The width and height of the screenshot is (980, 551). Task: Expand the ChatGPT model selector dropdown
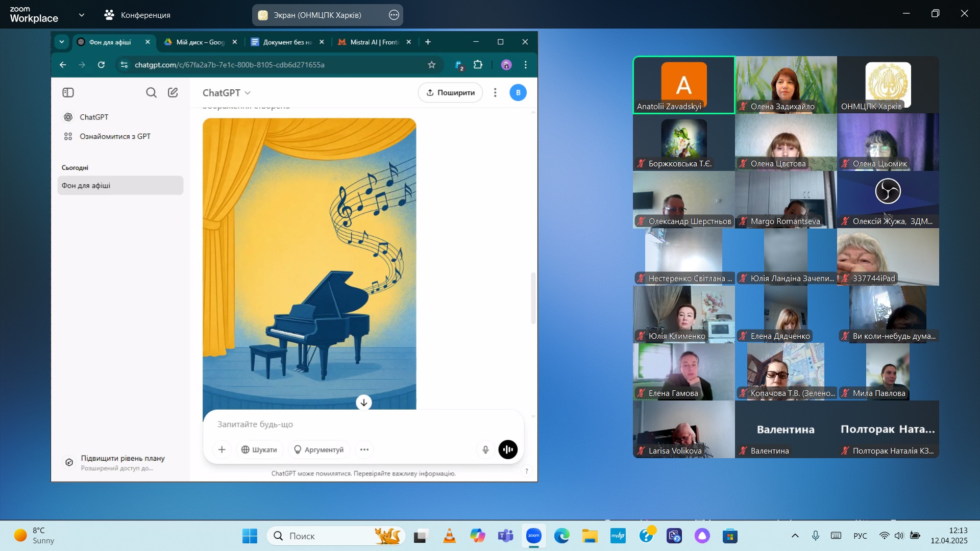coord(227,93)
